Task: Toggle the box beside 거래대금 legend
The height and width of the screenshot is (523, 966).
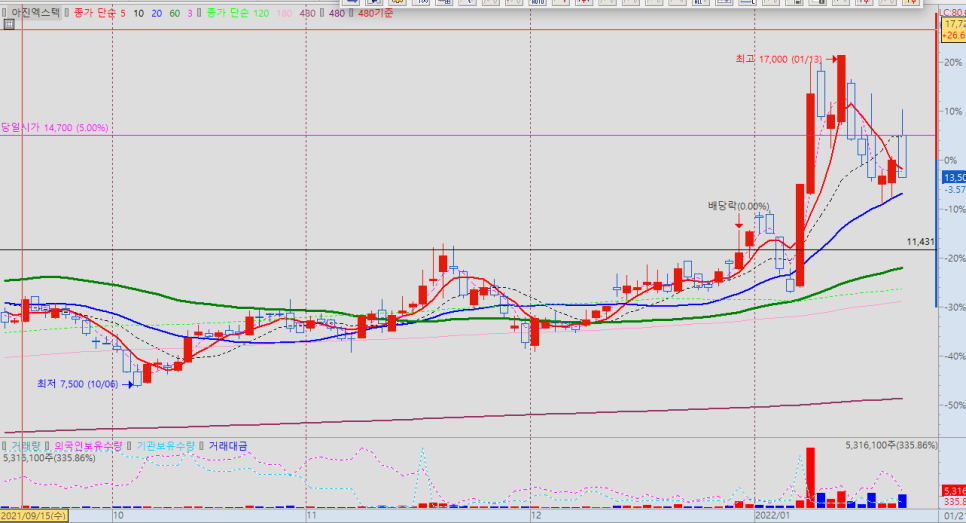Action: click(x=202, y=445)
